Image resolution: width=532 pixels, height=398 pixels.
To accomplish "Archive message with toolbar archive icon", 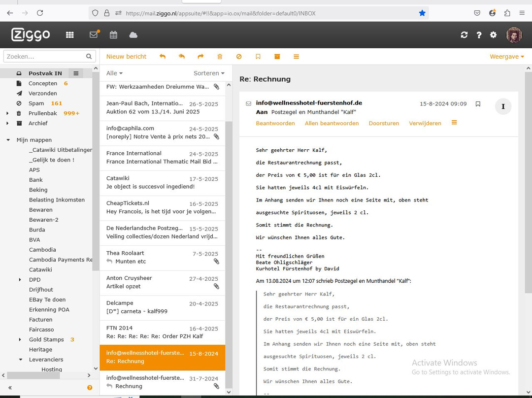I will tap(277, 57).
